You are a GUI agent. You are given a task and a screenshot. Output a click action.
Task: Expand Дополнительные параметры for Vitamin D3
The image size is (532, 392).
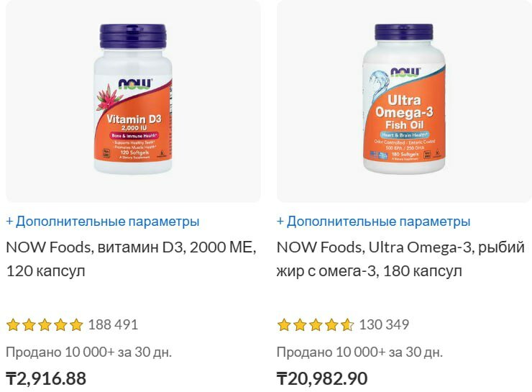pyautogui.click(x=103, y=222)
